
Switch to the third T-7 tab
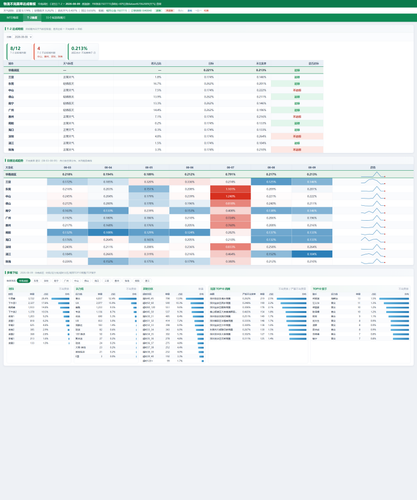coord(55,18)
